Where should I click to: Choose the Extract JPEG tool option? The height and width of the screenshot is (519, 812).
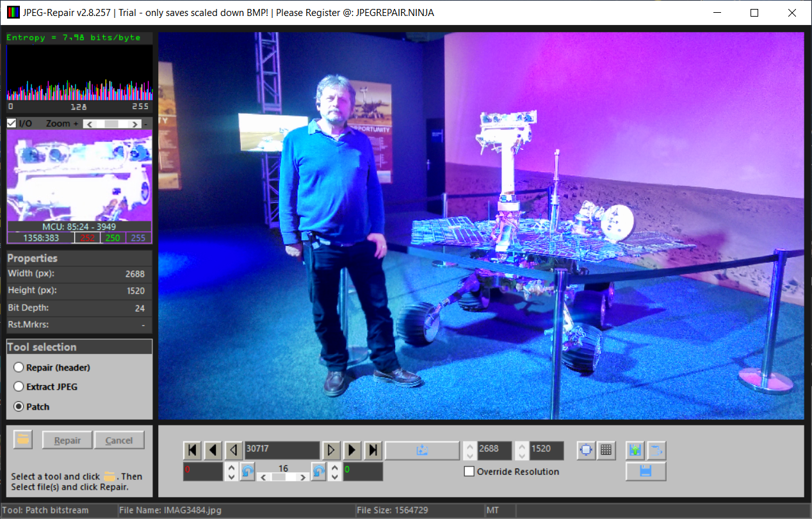pyautogui.click(x=19, y=387)
